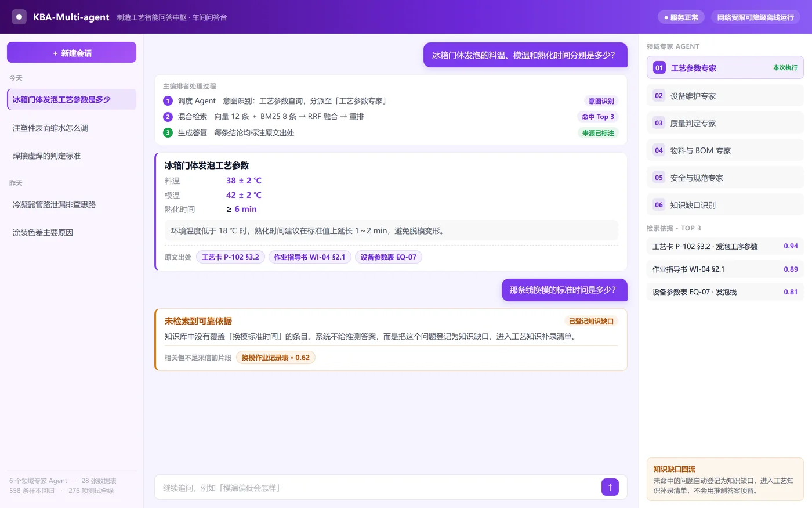Click the 01 badge of 工艺参数专家

[659, 68]
